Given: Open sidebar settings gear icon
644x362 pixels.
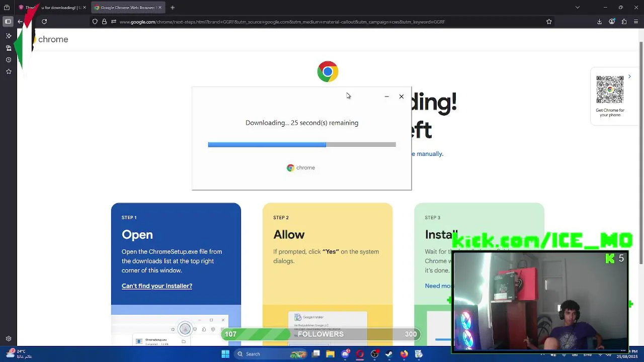Looking at the screenshot, I should coord(9,339).
